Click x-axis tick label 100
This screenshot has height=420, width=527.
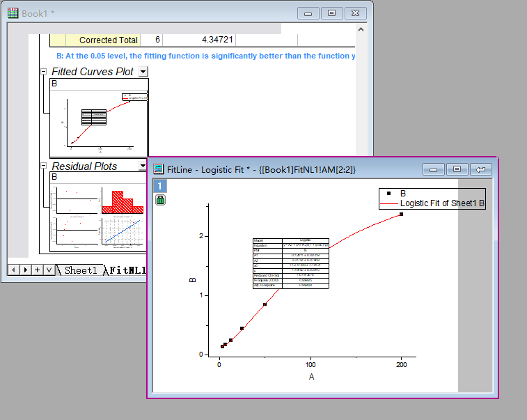click(310, 364)
